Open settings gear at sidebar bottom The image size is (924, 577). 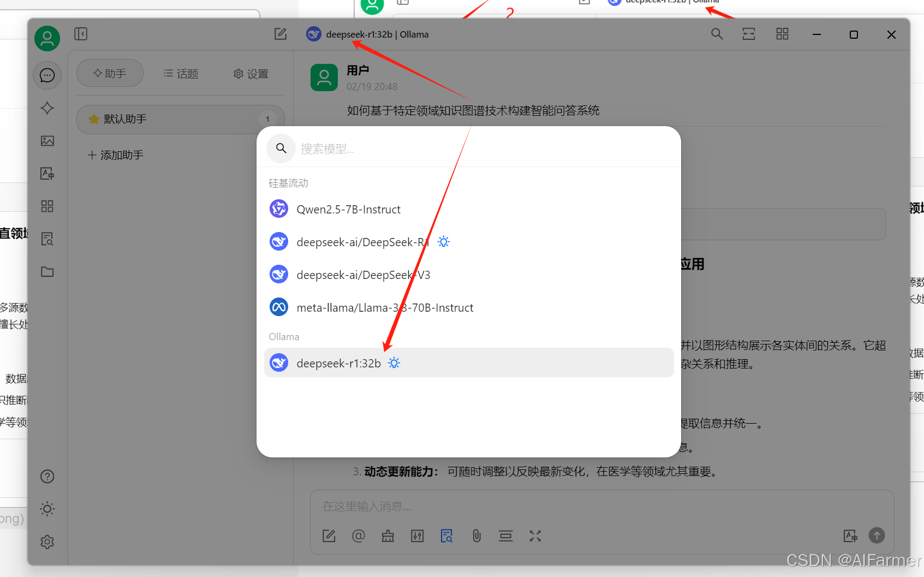[x=47, y=542]
